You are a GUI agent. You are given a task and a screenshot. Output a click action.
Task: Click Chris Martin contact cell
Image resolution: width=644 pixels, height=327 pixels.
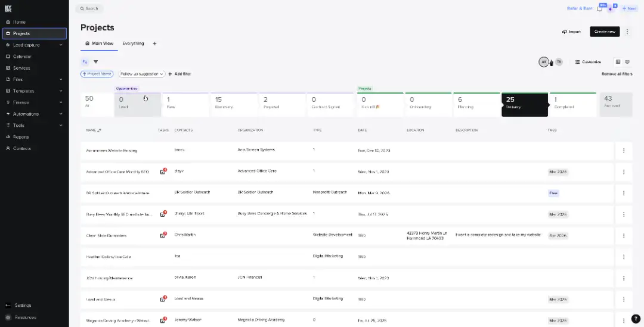[185, 235]
